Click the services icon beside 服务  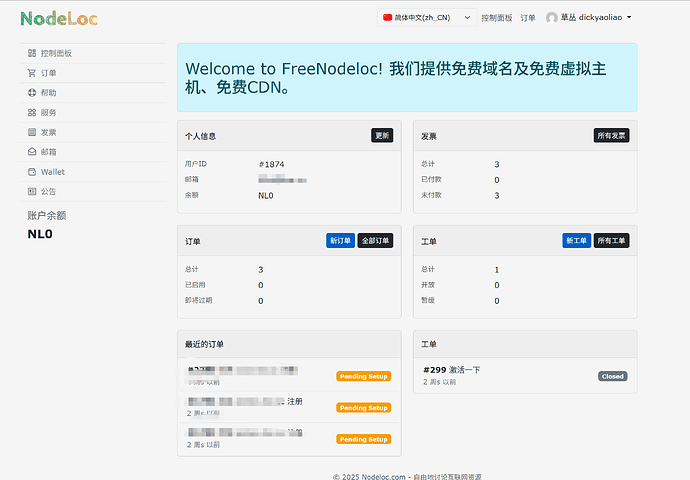coord(32,113)
